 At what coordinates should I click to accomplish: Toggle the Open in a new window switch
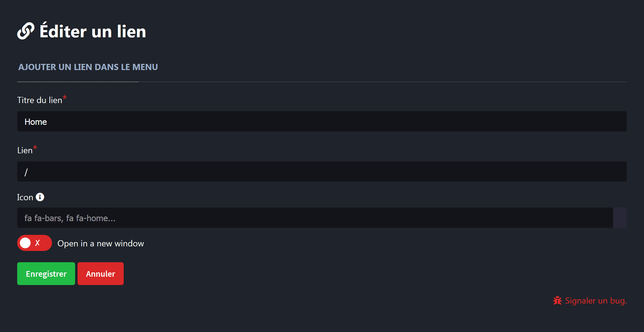[34, 243]
